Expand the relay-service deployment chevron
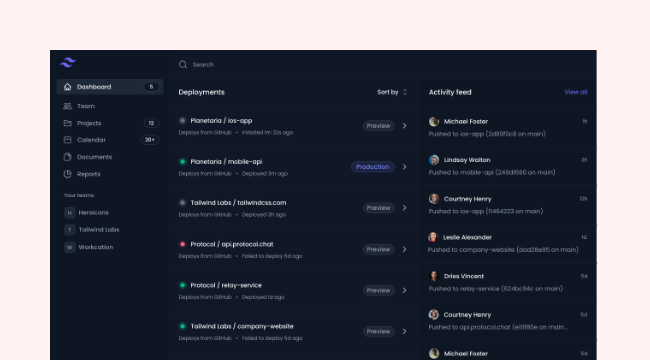The width and height of the screenshot is (650, 360). pos(405,290)
